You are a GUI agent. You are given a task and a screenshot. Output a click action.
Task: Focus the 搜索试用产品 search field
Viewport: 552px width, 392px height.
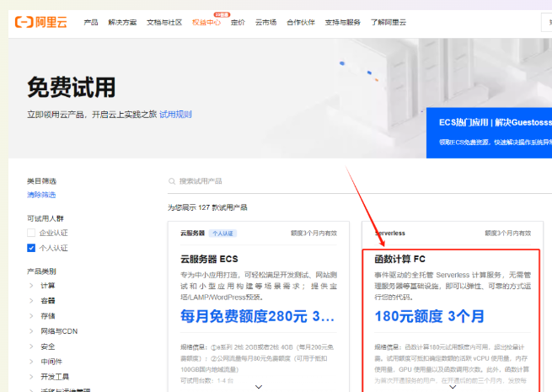click(x=360, y=181)
